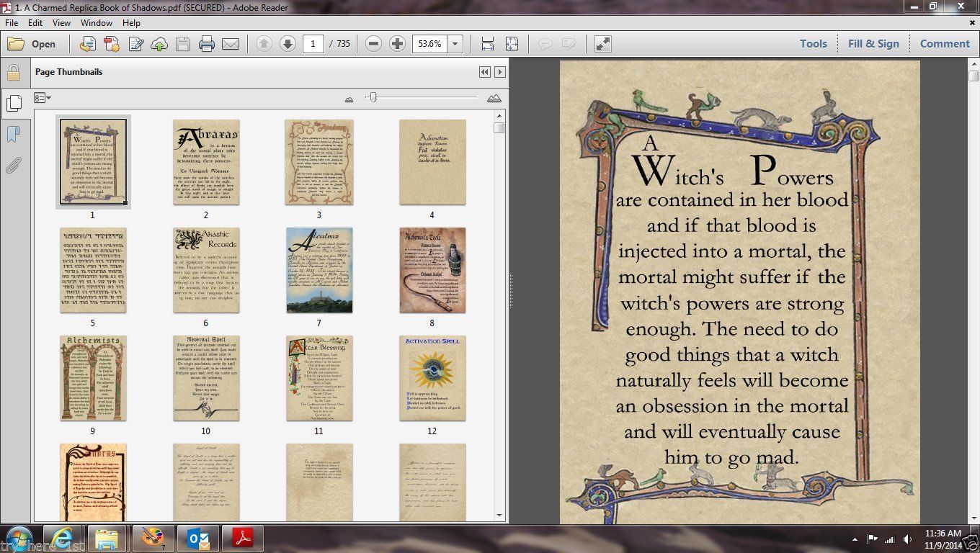This screenshot has height=553, width=980.
Task: Select page 6 Akashic Records thumbnail
Action: 206,270
